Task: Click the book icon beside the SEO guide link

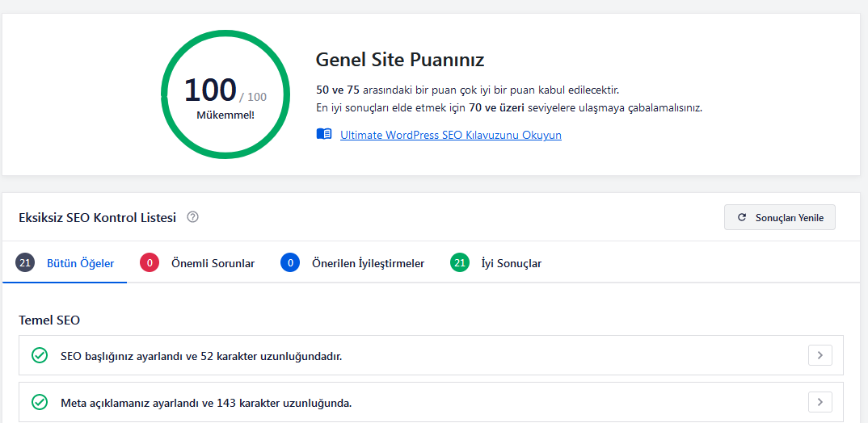Action: pyautogui.click(x=324, y=134)
